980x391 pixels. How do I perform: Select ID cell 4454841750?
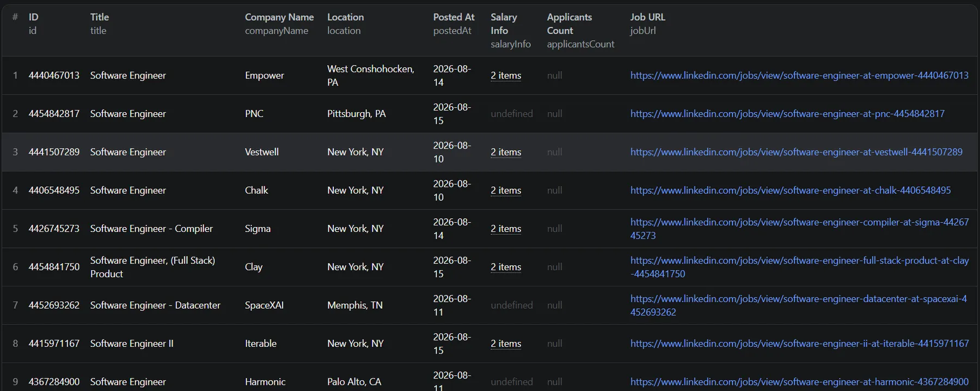point(54,267)
